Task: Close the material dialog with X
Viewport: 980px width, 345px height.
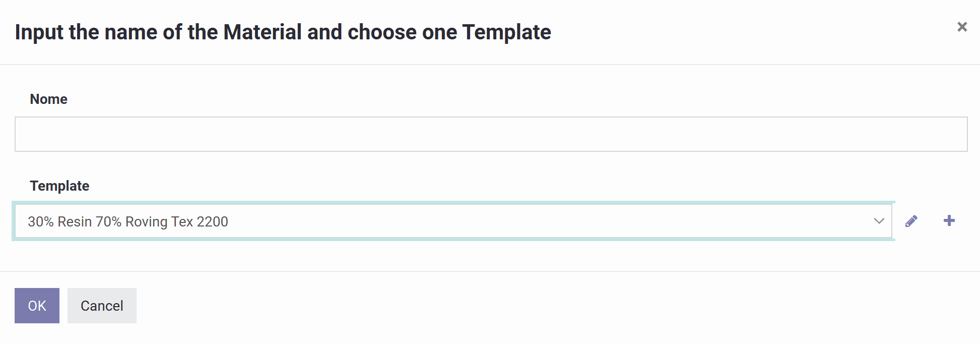Action: [962, 27]
